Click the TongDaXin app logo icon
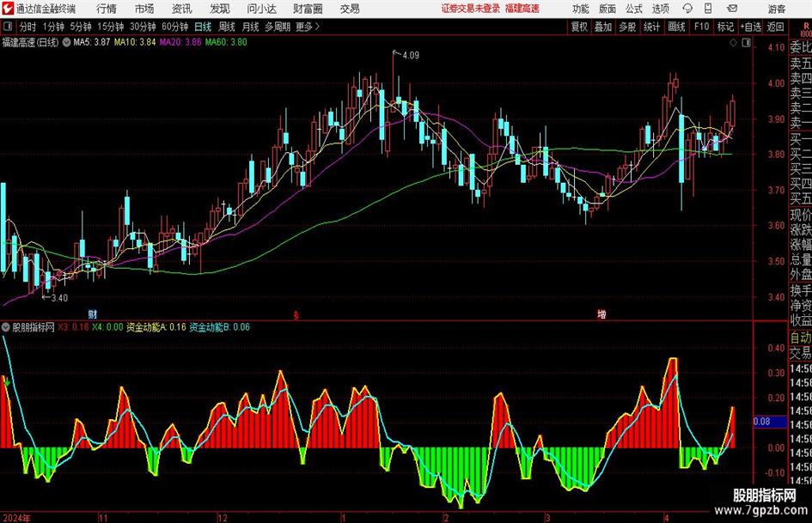The height and width of the screenshot is (523, 812). pyautogui.click(x=8, y=9)
